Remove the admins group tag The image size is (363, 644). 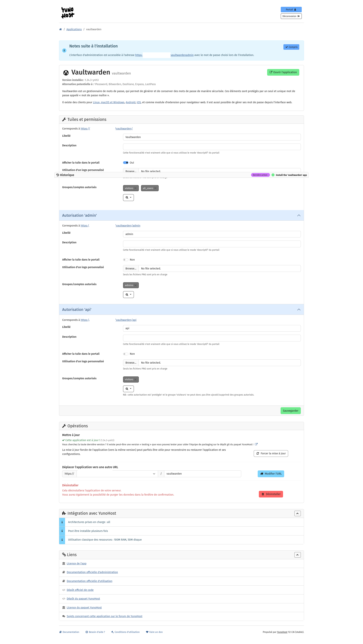pos(136,285)
